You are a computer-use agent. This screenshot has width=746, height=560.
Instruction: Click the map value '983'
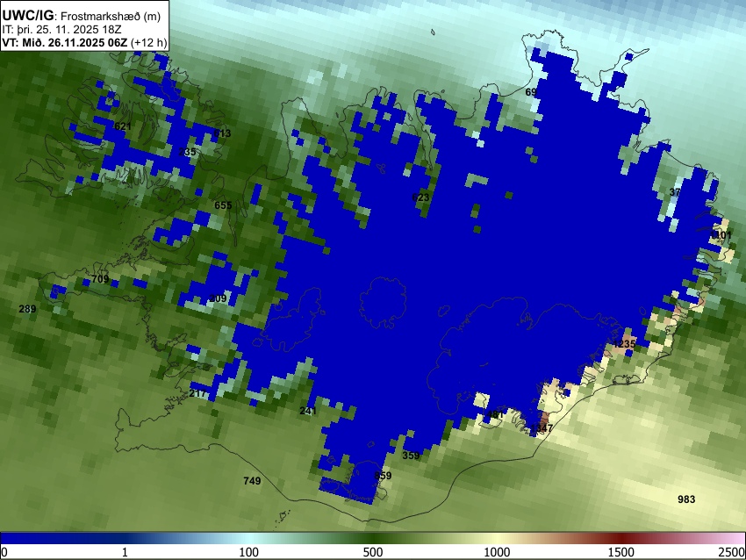click(686, 499)
